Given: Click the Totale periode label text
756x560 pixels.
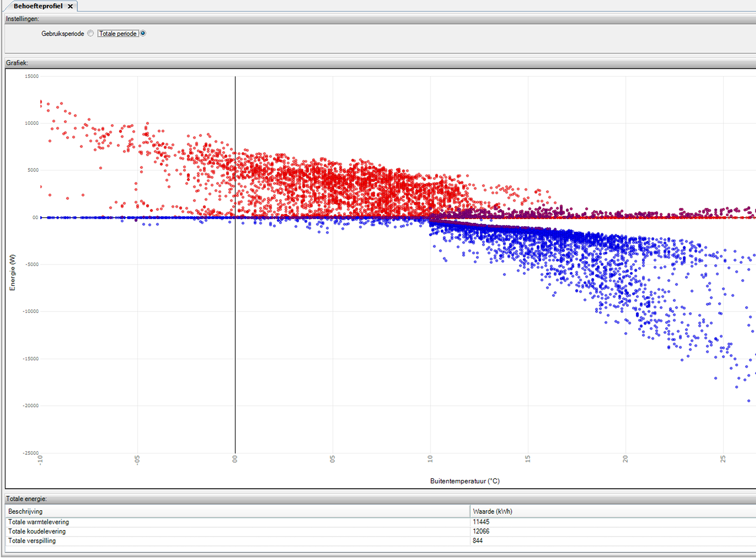Looking at the screenshot, I should click(118, 34).
